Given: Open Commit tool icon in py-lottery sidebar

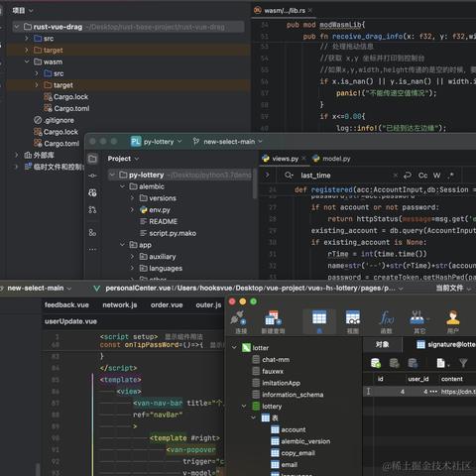Looking at the screenshot, I should pos(92,176).
